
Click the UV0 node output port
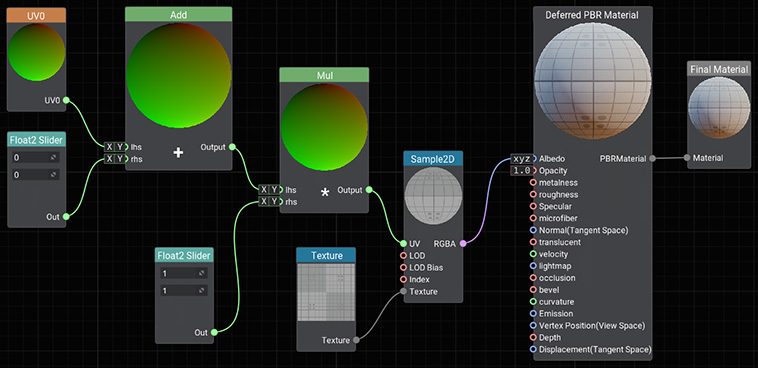66,100
